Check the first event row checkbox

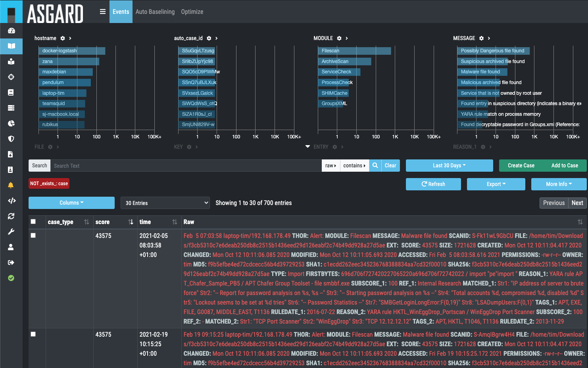point(33,236)
